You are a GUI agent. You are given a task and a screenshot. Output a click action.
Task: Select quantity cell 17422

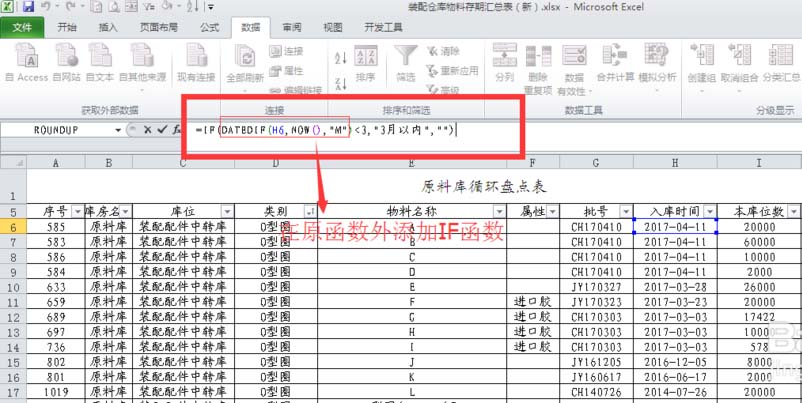pos(760,317)
